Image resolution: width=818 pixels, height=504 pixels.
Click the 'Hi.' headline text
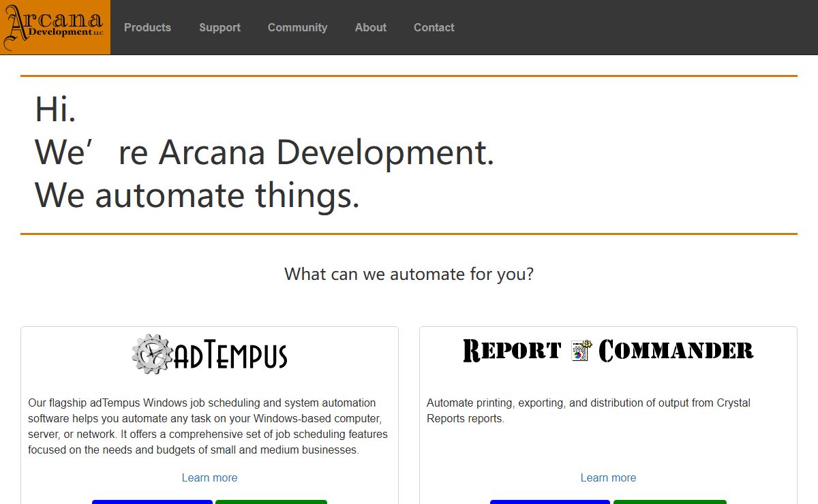point(55,109)
